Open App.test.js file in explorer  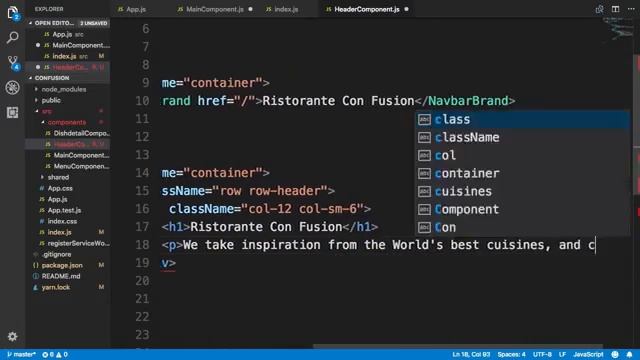(68, 210)
